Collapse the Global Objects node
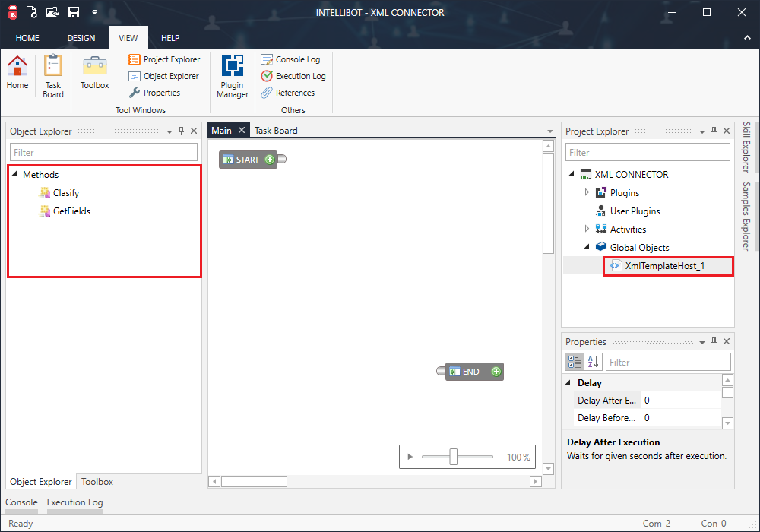The image size is (760, 532). (587, 246)
